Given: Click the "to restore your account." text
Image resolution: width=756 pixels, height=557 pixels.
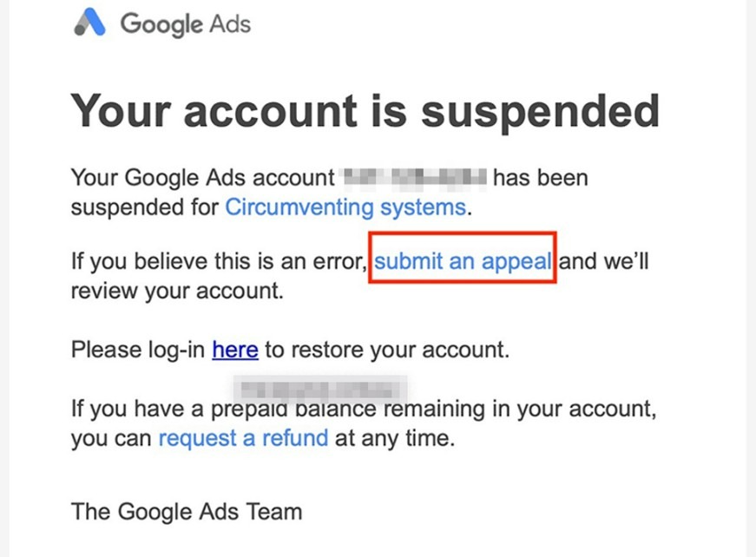Looking at the screenshot, I should (385, 350).
